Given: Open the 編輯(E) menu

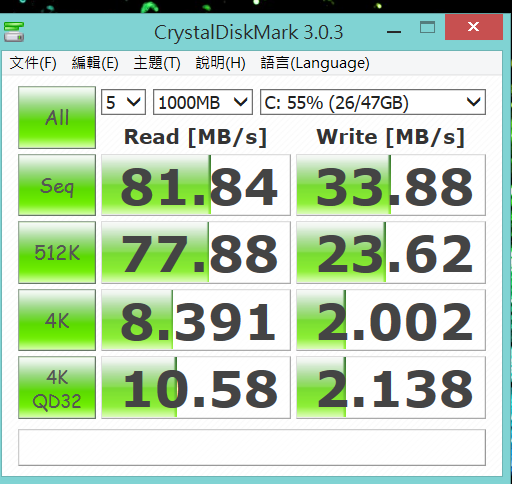Looking at the screenshot, I should click(x=95, y=63).
